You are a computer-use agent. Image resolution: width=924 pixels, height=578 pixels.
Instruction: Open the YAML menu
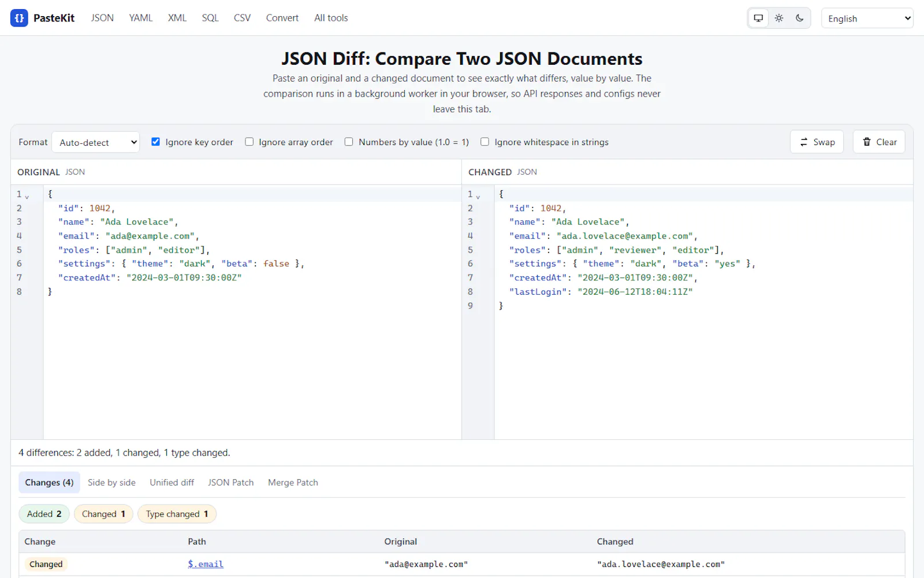(x=141, y=18)
